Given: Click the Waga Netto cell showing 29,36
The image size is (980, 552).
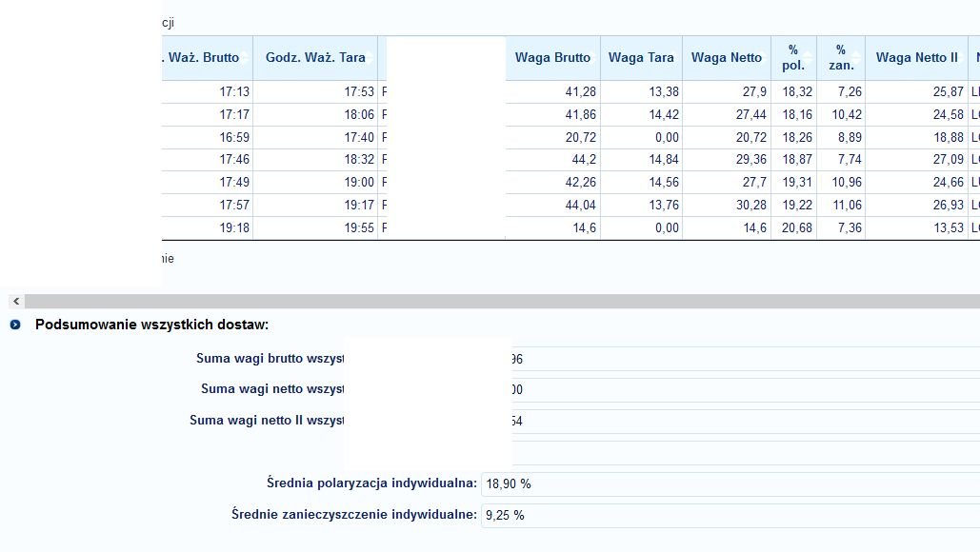Looking at the screenshot, I should (727, 161).
